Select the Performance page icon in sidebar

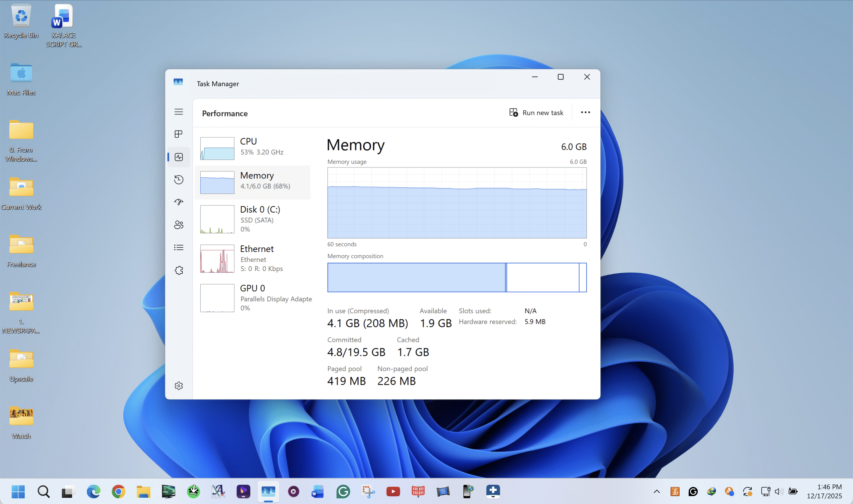(x=179, y=157)
